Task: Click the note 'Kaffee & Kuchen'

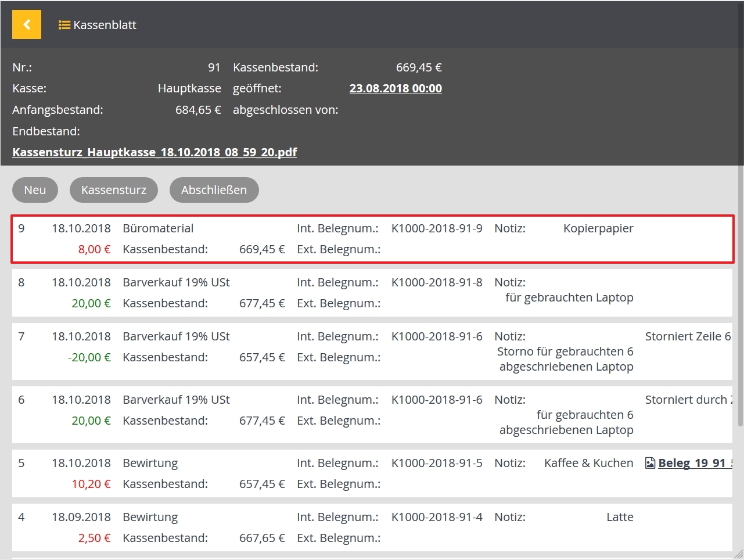Action: pos(588,463)
